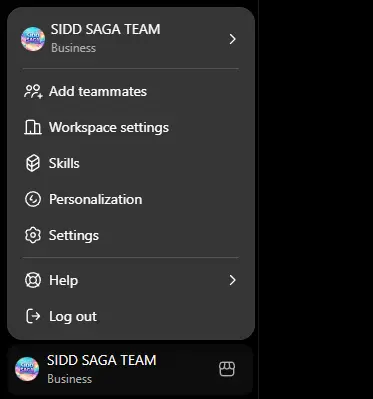Click the Settings gear icon
373x399 pixels.
point(33,235)
